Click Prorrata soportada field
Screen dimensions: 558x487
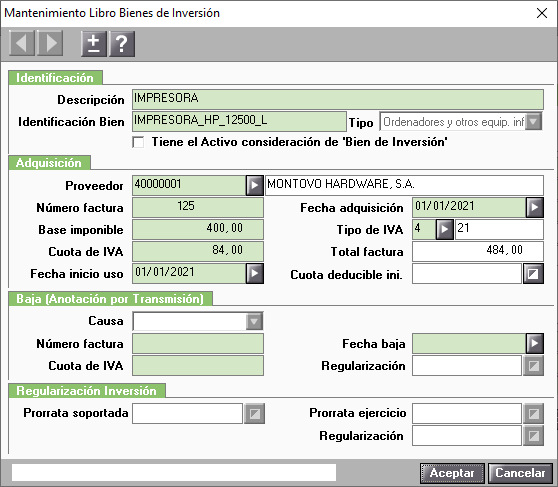188,413
